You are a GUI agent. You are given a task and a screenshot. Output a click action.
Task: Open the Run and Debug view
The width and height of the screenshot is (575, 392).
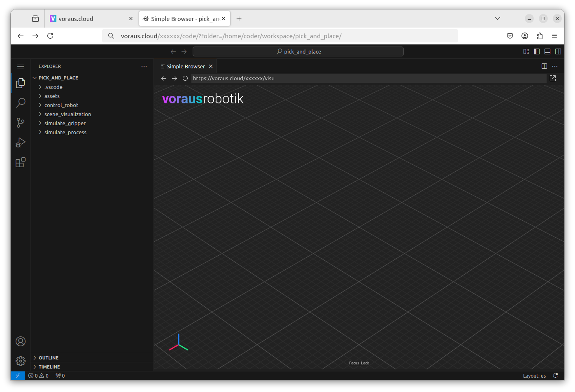pos(21,142)
